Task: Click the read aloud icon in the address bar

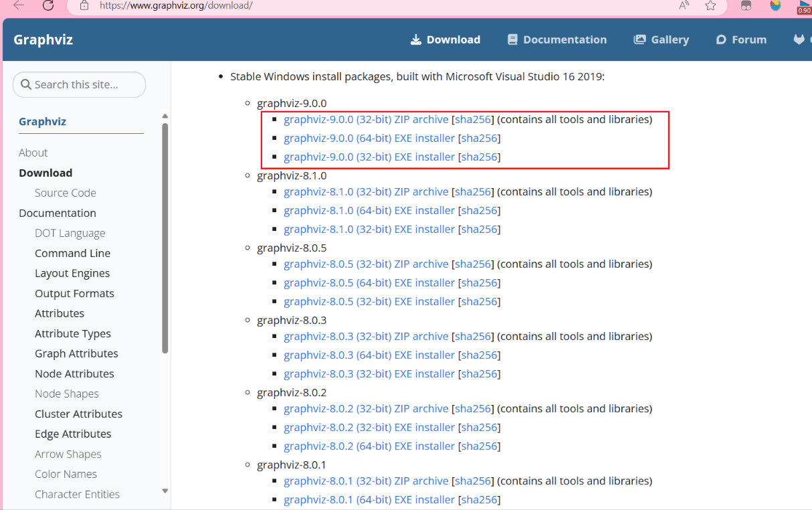Action: click(684, 5)
